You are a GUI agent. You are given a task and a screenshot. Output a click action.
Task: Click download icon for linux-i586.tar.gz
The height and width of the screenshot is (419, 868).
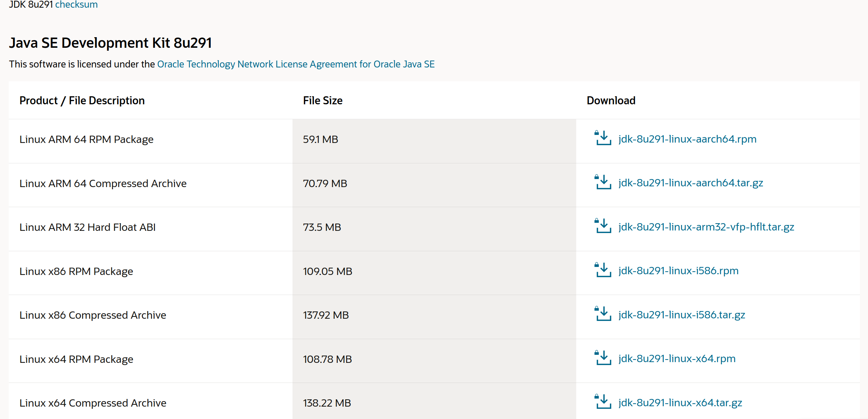point(603,314)
